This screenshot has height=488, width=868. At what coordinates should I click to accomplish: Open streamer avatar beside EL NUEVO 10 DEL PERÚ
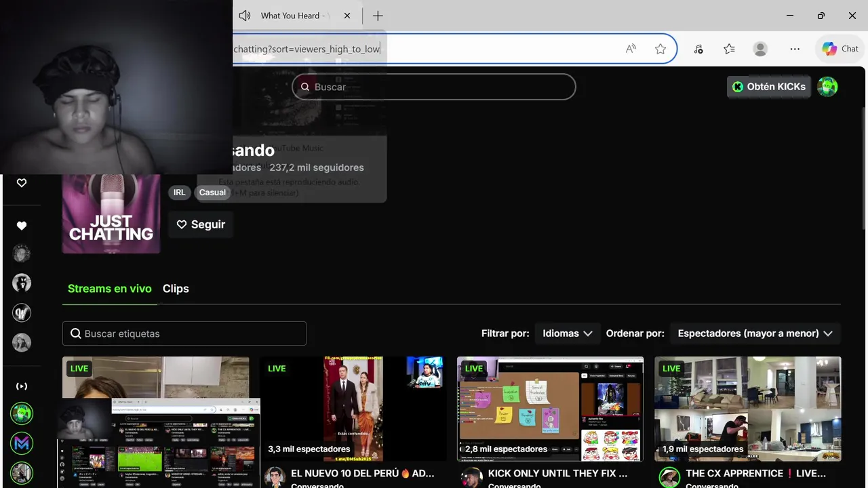click(275, 477)
